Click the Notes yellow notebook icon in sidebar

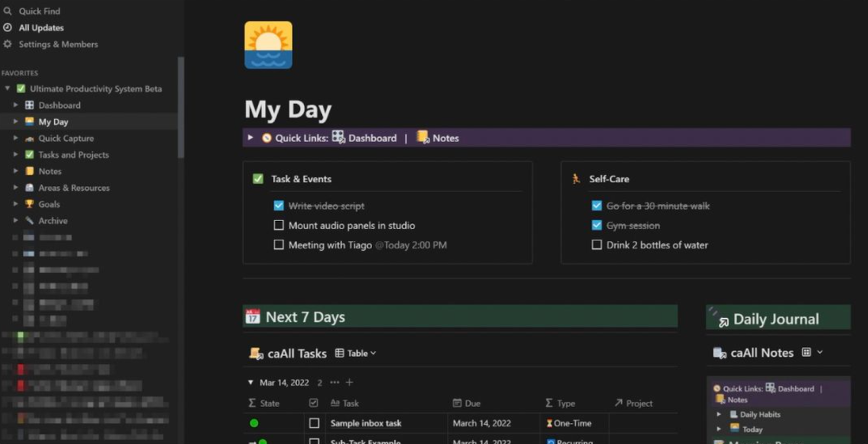pyautogui.click(x=30, y=171)
